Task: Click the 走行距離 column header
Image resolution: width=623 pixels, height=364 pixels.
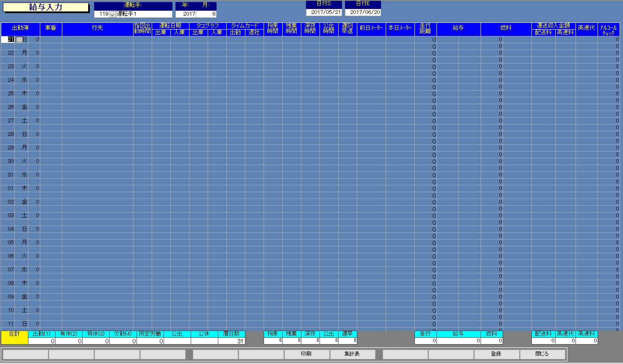Action: (x=426, y=29)
